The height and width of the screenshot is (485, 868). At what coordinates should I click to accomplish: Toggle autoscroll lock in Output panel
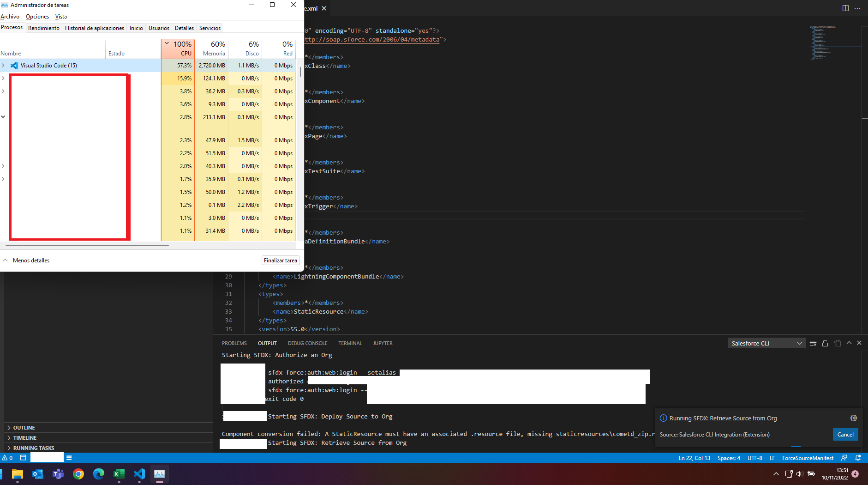pos(825,343)
